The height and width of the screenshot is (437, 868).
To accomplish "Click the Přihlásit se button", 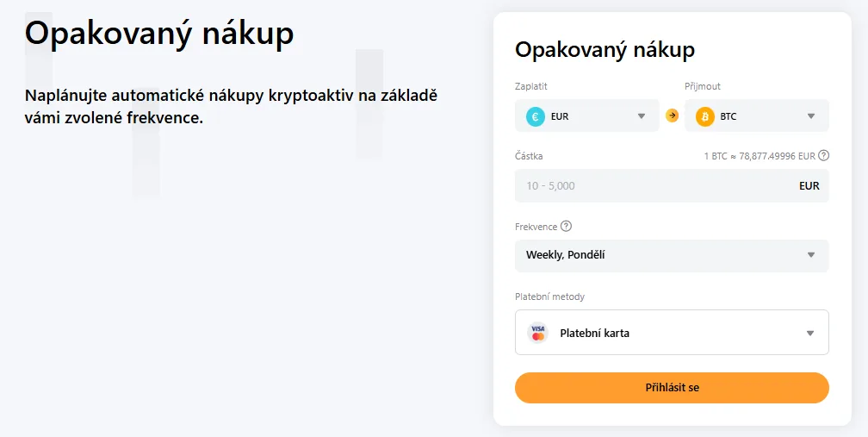I will (x=672, y=388).
